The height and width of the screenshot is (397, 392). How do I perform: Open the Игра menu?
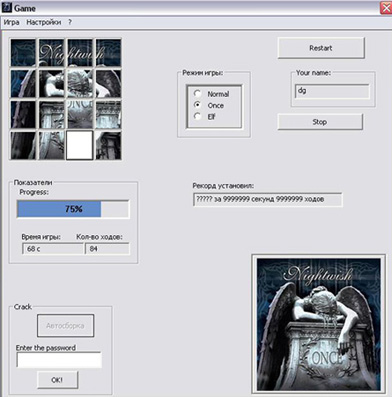point(11,22)
